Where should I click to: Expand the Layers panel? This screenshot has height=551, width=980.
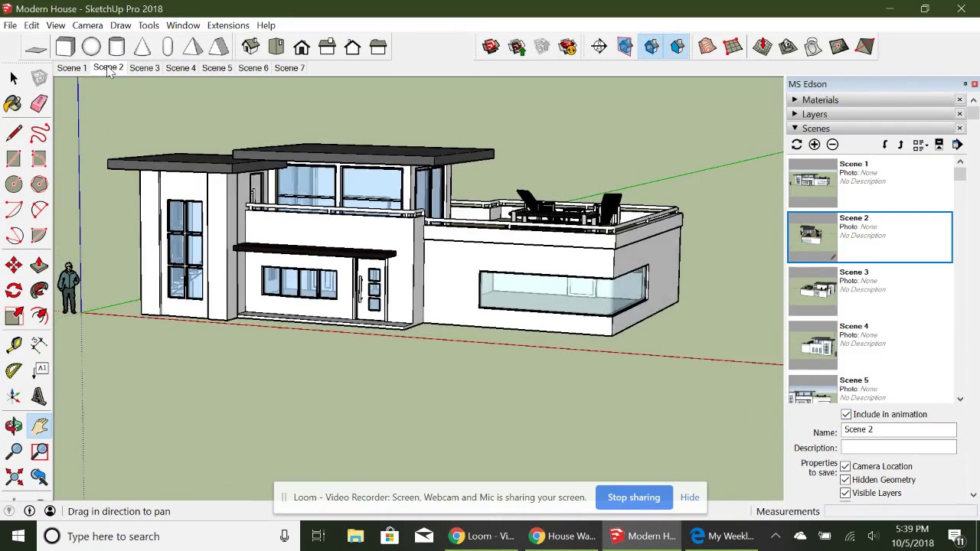coord(795,114)
